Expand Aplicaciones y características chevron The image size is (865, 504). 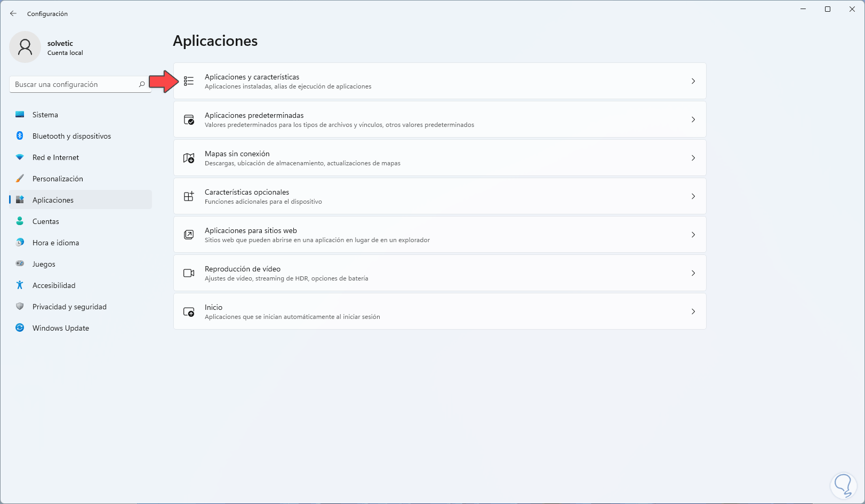[693, 81]
